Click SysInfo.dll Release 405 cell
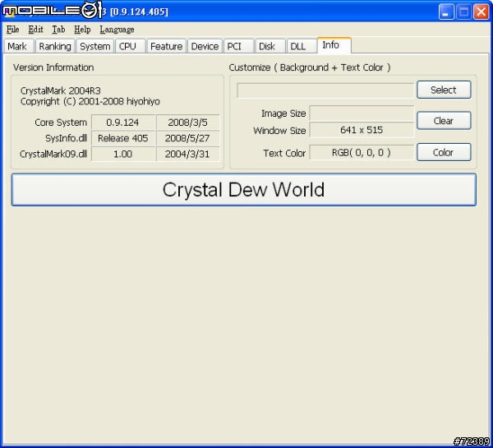 tap(123, 138)
